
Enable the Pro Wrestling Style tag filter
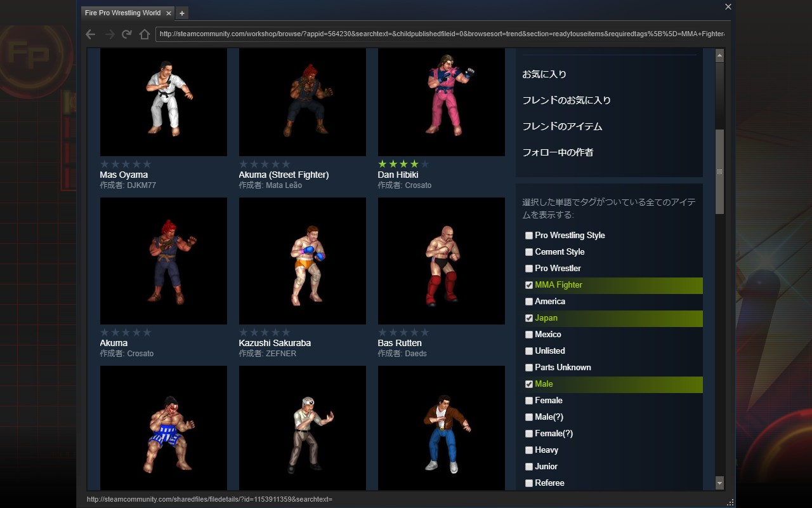529,236
